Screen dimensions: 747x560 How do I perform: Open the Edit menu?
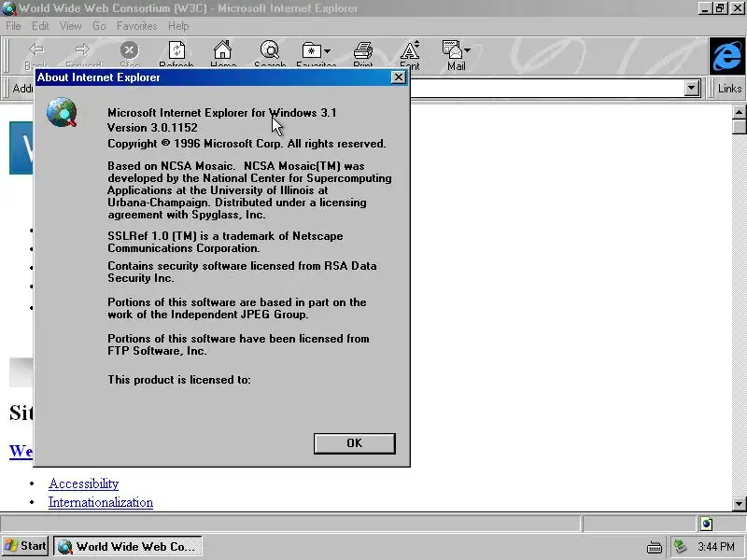tap(40, 26)
